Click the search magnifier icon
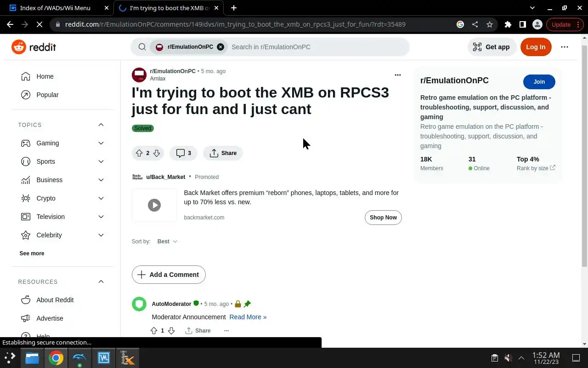 (x=142, y=47)
